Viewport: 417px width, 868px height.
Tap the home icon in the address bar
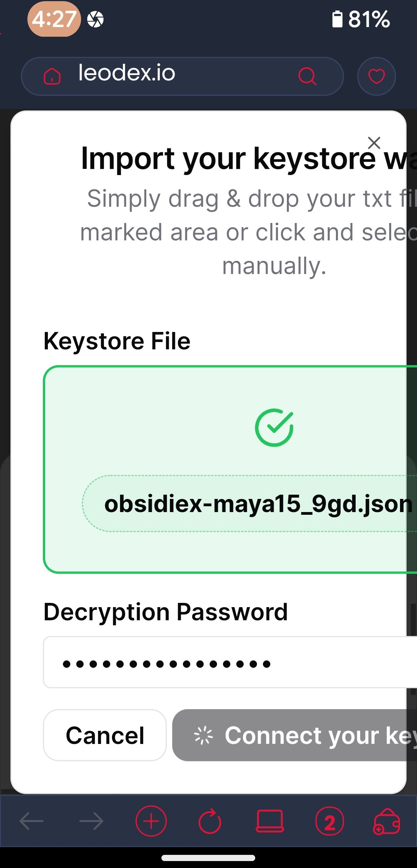point(52,76)
